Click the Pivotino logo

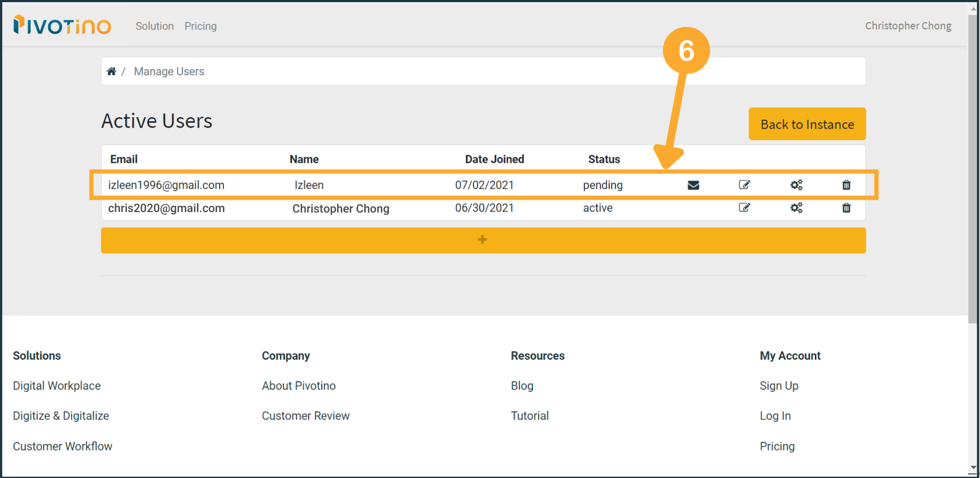point(62,25)
